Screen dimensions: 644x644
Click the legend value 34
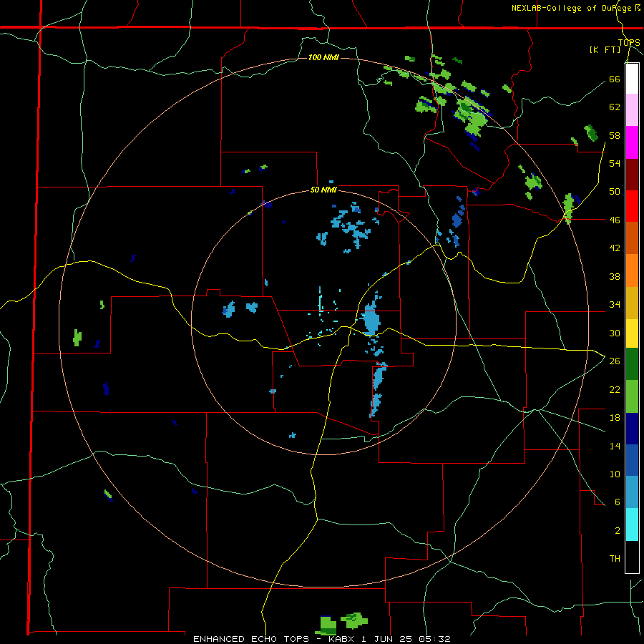click(x=615, y=304)
